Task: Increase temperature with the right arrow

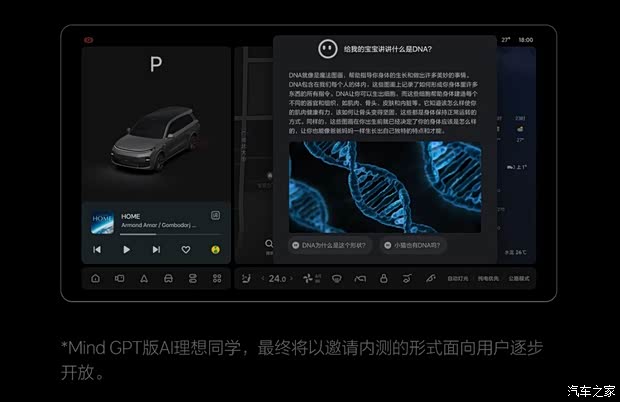Action: [294, 278]
